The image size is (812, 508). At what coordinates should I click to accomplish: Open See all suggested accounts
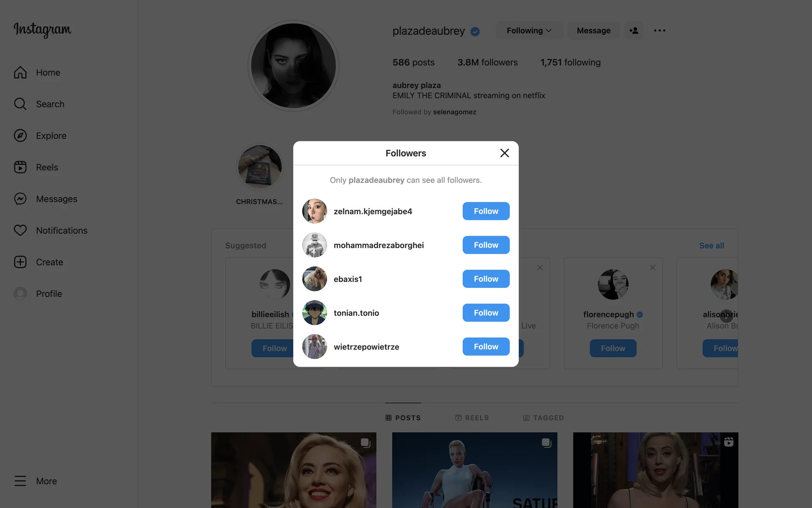[711, 246]
